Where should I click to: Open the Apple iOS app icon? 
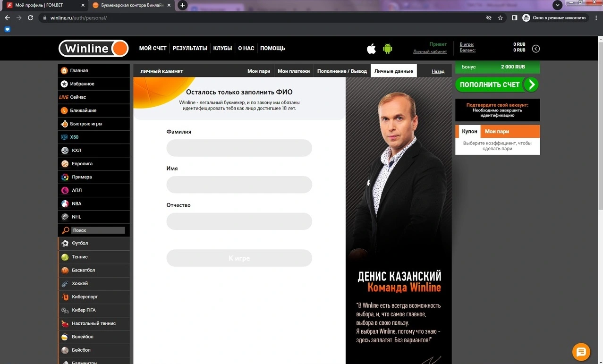tap(372, 48)
